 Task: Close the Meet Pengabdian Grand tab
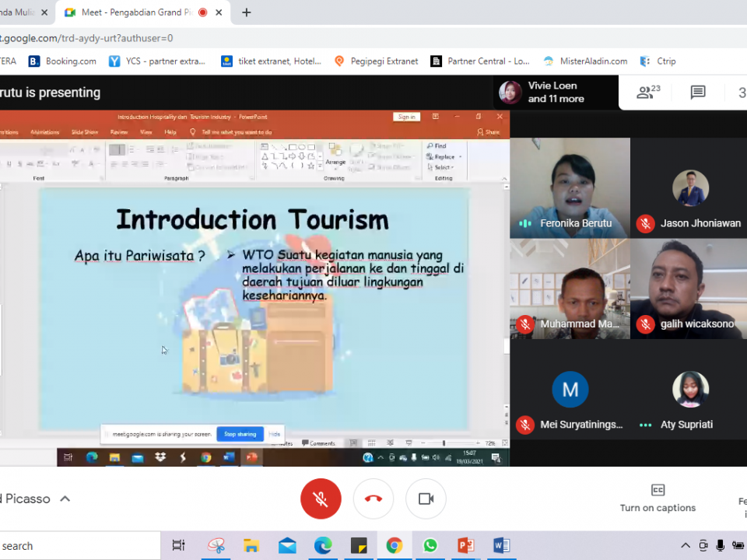coord(219,12)
